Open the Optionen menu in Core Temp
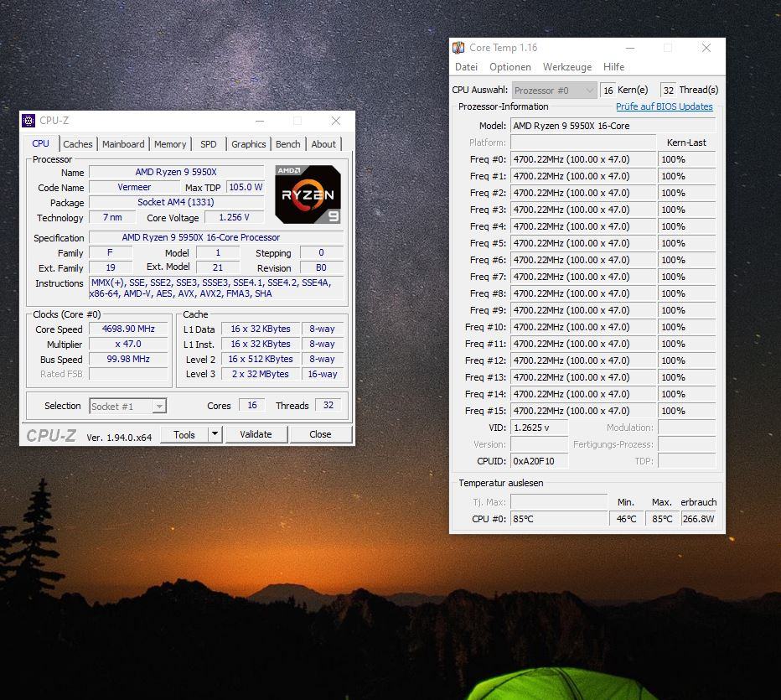Image resolution: width=781 pixels, height=700 pixels. 510,67
